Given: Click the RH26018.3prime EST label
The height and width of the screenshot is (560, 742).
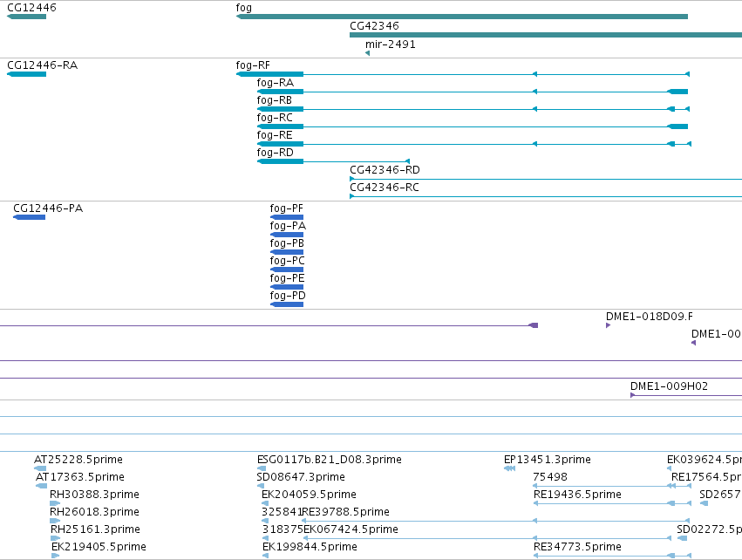Looking at the screenshot, I should click(95, 512).
